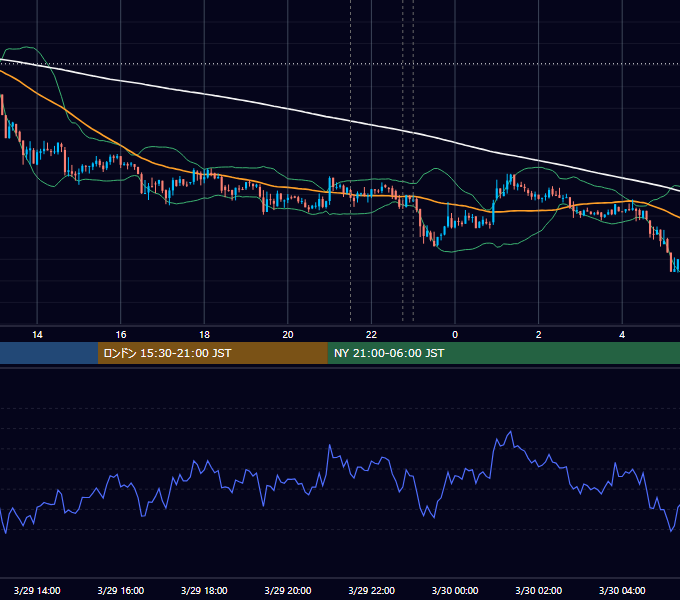680x600 pixels.
Task: Click the '14' hour label on price chart axis
Action: [37, 335]
